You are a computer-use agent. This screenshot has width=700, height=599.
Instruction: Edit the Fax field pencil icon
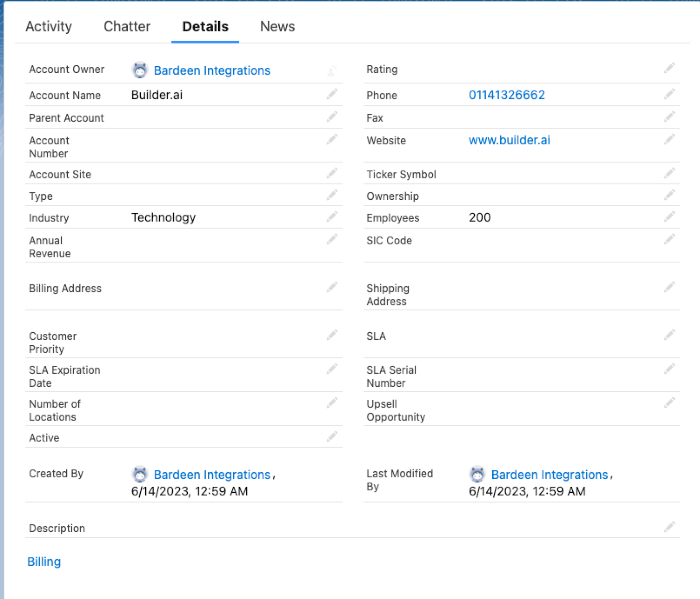coord(669,116)
